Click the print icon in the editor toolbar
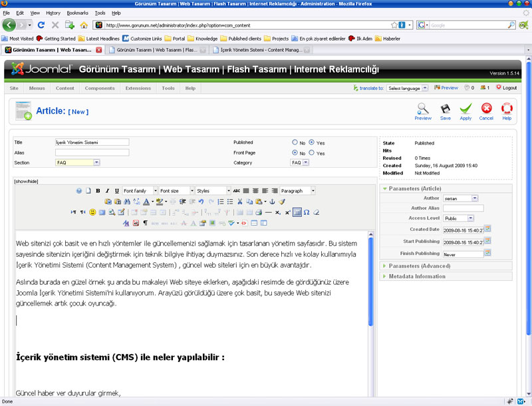The height and width of the screenshot is (406, 532). 259,212
